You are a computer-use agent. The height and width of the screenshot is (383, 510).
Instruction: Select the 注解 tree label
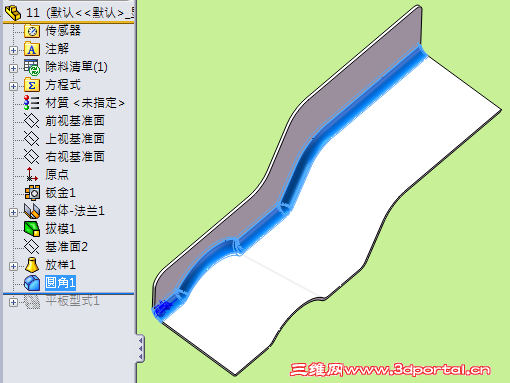tap(57, 49)
